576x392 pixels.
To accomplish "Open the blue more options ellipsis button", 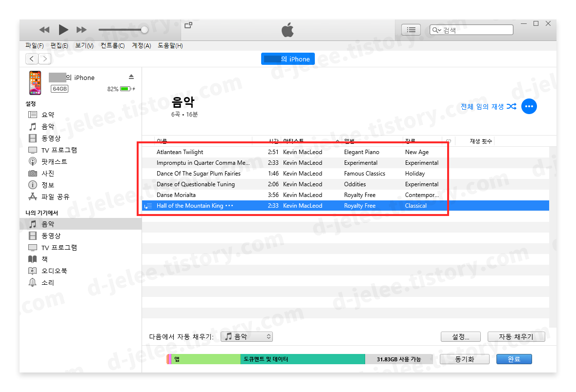I will click(529, 106).
